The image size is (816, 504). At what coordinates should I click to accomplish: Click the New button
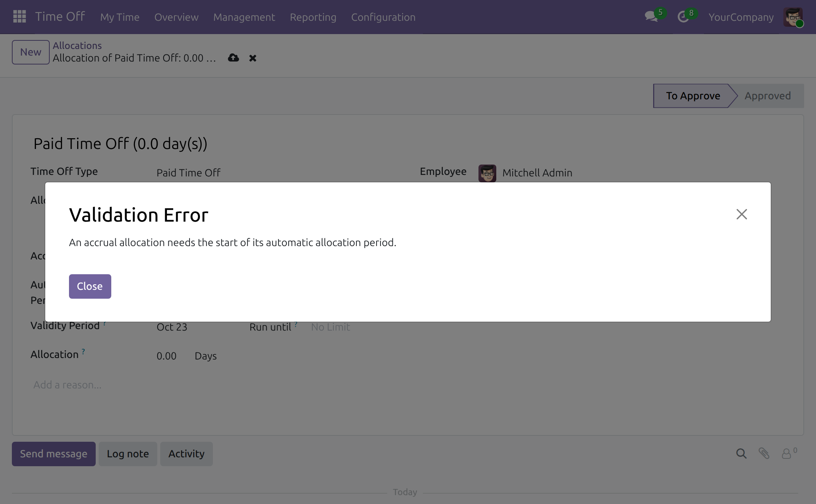coord(31,52)
